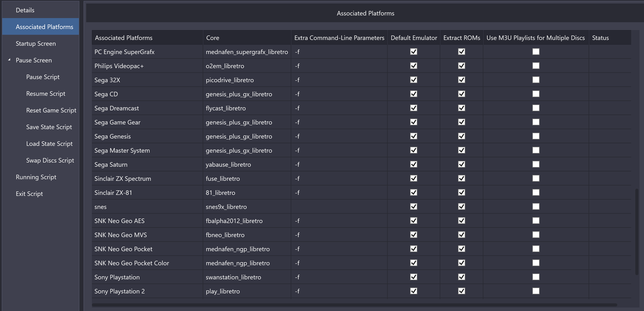Open the Exit Script page

[x=40, y=193]
